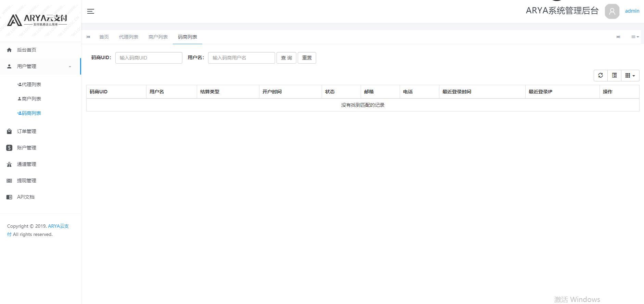Switch to the 代理列表 tab
Screen dimensions: 644x304
tap(129, 37)
